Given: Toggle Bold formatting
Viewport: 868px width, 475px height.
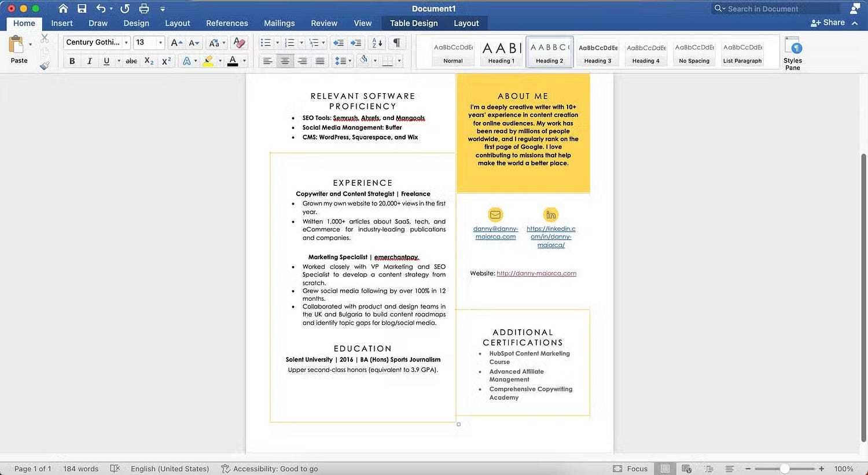Looking at the screenshot, I should point(72,61).
